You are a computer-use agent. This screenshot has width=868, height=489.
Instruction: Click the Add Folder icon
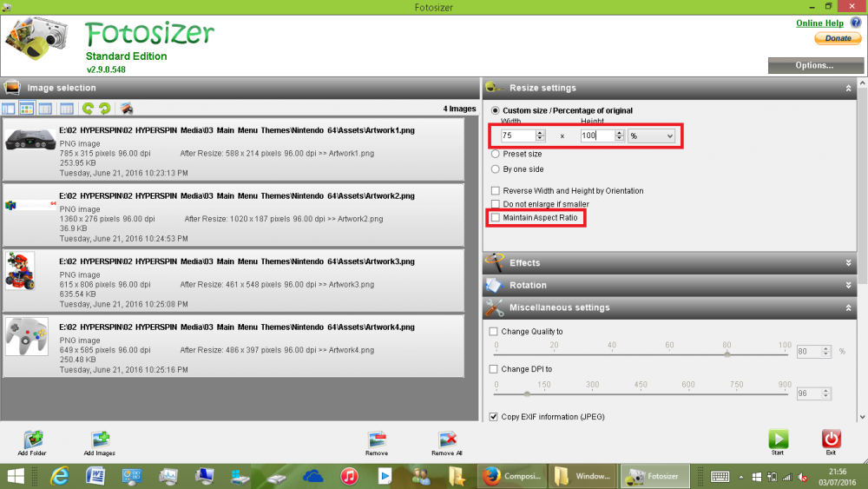pos(32,443)
